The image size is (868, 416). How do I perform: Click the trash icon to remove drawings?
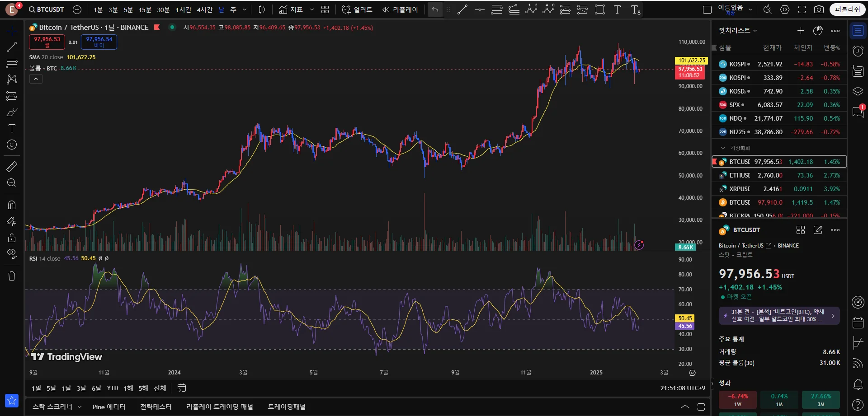[x=12, y=276]
